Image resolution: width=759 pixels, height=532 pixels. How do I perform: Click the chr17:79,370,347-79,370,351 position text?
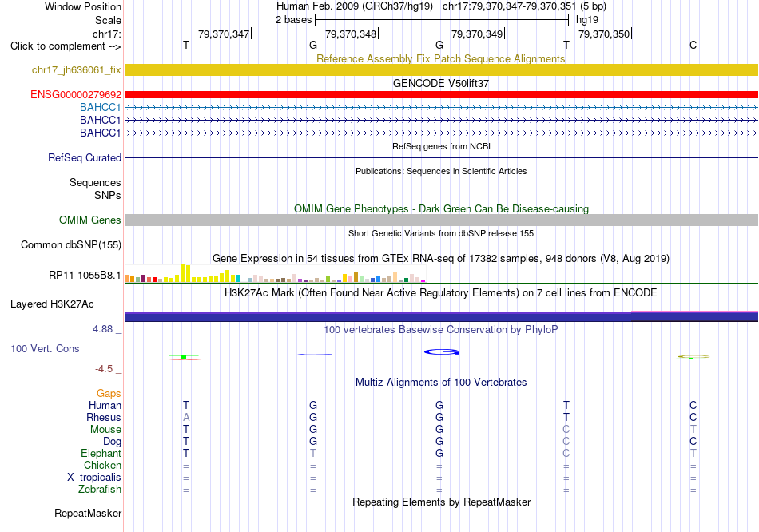pyautogui.click(x=509, y=6)
